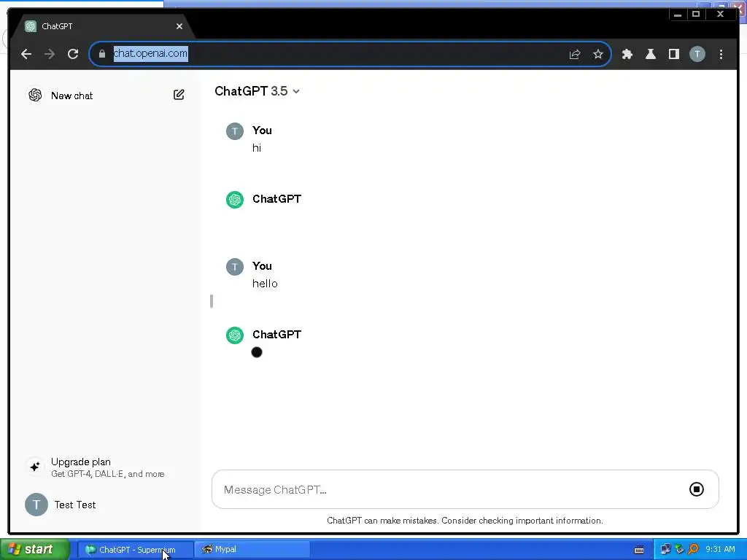Viewport: 747px width, 560px height.
Task: Click the New chat sidebar button
Action: point(105,96)
